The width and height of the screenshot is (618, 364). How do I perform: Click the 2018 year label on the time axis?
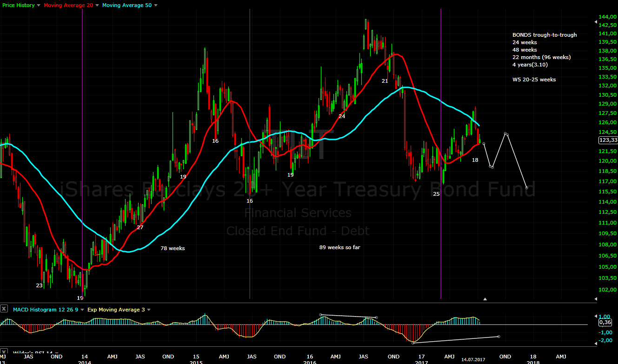pos(533,362)
